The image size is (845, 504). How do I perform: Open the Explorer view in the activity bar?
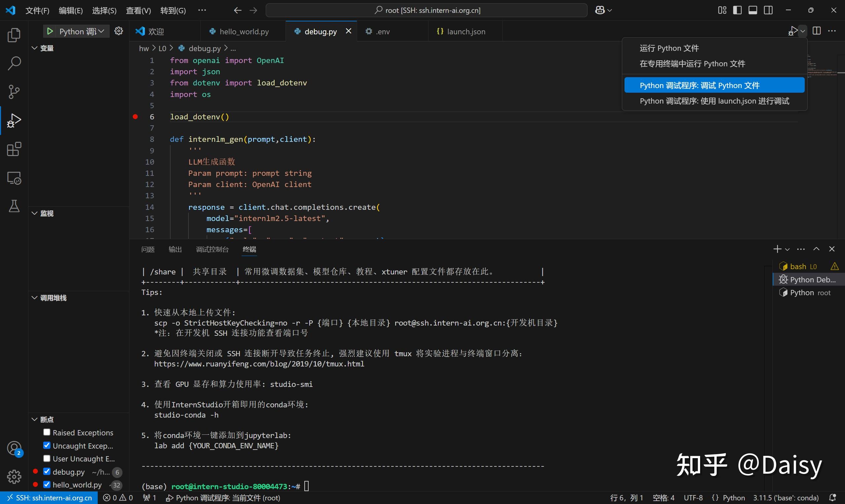click(x=14, y=35)
